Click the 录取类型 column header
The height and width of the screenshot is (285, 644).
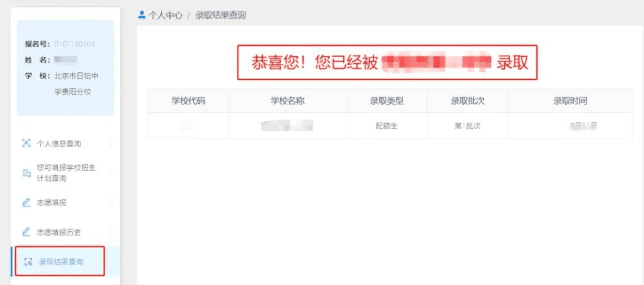tap(386, 101)
